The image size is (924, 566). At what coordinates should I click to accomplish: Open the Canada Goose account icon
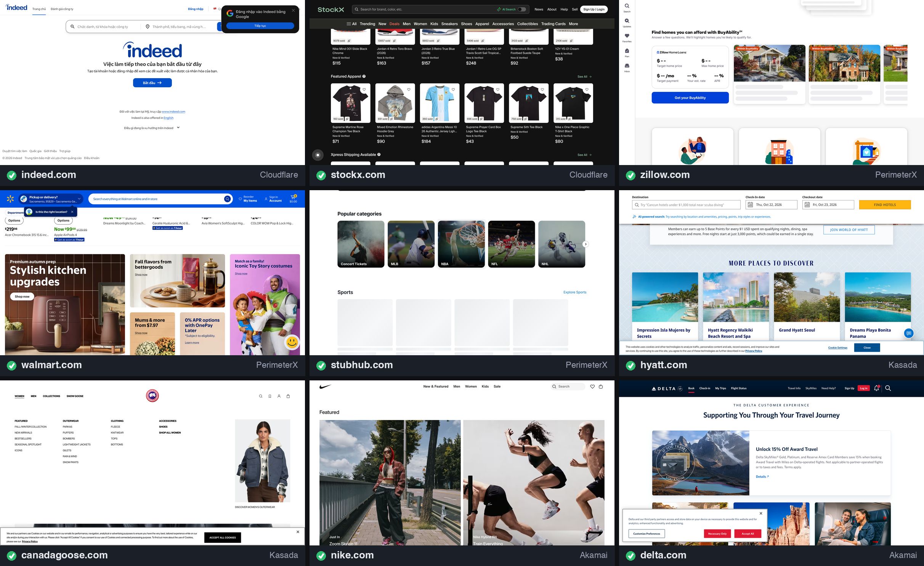pyautogui.click(x=279, y=396)
